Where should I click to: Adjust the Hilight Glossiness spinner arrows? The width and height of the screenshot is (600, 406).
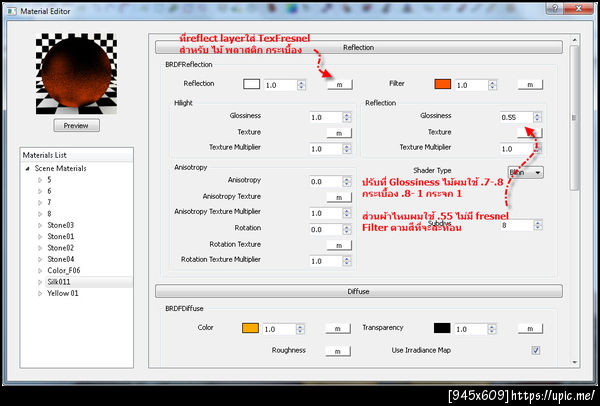click(347, 117)
